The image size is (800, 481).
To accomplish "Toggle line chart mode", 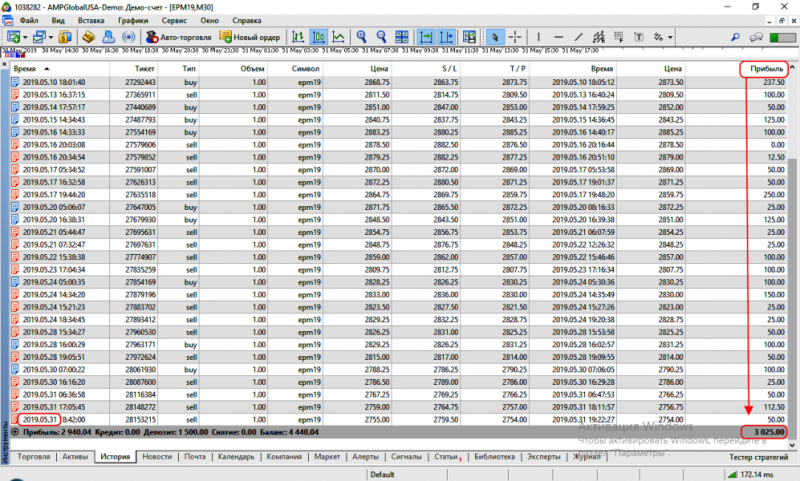I will click(x=340, y=37).
